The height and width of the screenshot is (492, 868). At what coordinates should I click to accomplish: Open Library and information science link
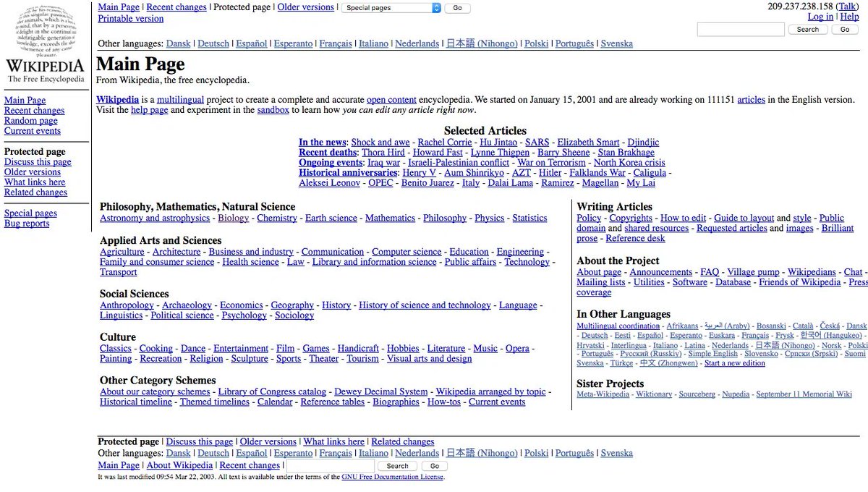coord(375,262)
